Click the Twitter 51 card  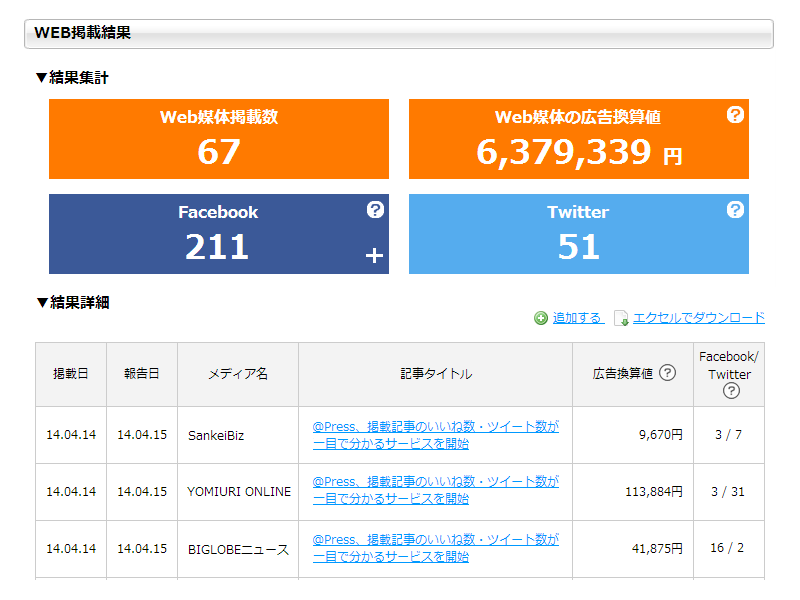(579, 234)
